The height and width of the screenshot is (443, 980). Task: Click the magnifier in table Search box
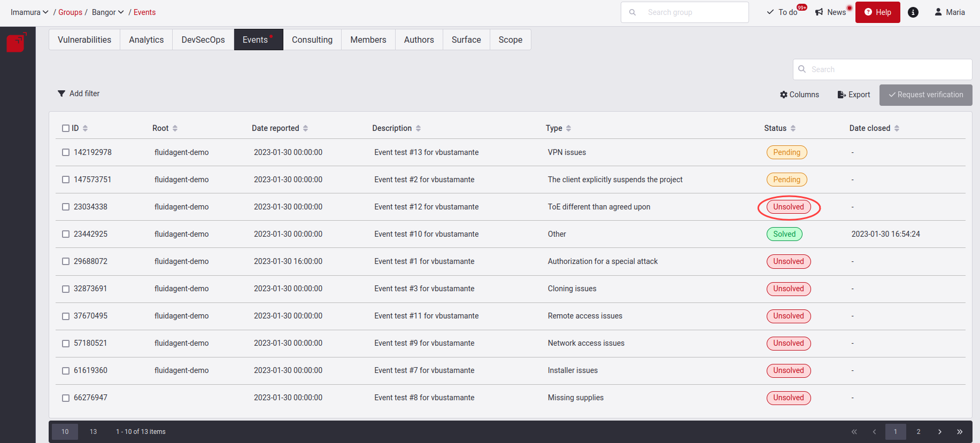click(802, 69)
